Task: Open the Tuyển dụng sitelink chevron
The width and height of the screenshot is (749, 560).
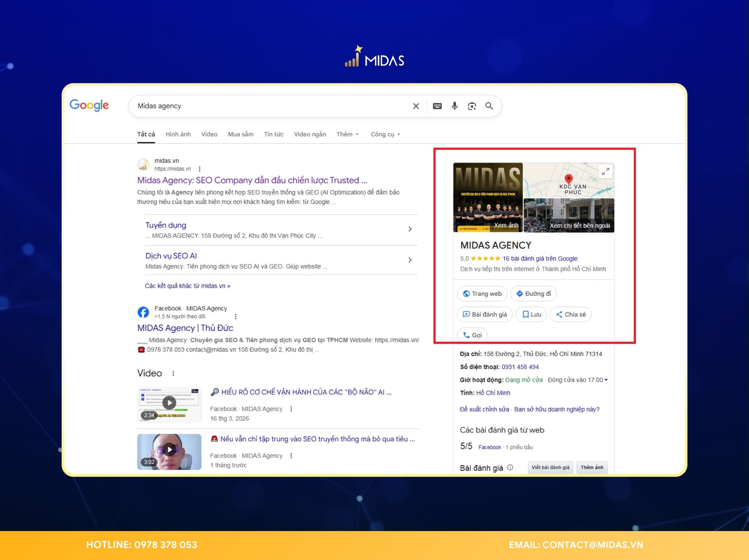Action: click(410, 229)
